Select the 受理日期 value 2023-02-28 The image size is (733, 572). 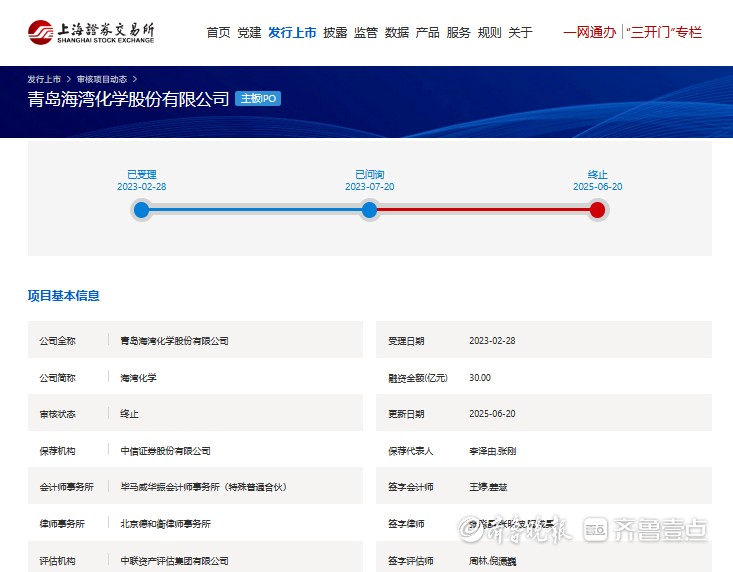tap(492, 341)
